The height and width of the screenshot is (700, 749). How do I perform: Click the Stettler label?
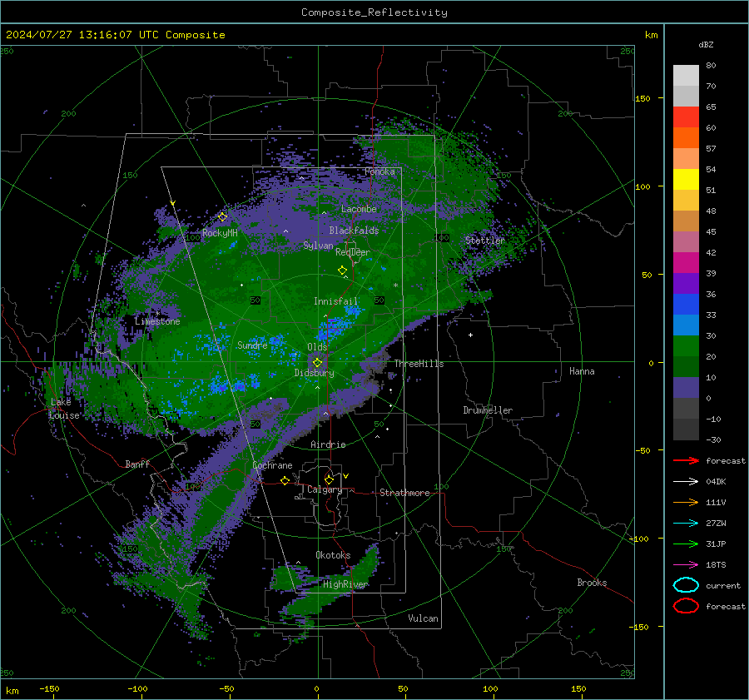[485, 241]
